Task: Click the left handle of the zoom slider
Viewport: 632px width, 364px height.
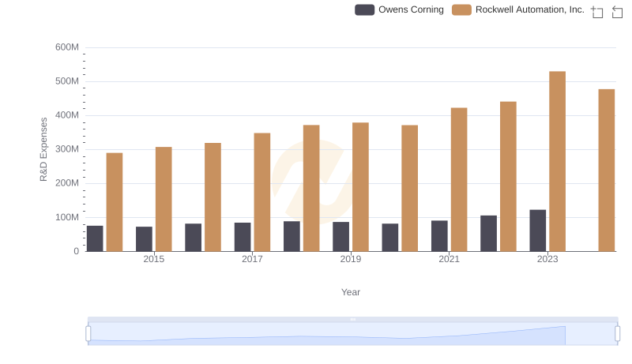Action: click(88, 333)
